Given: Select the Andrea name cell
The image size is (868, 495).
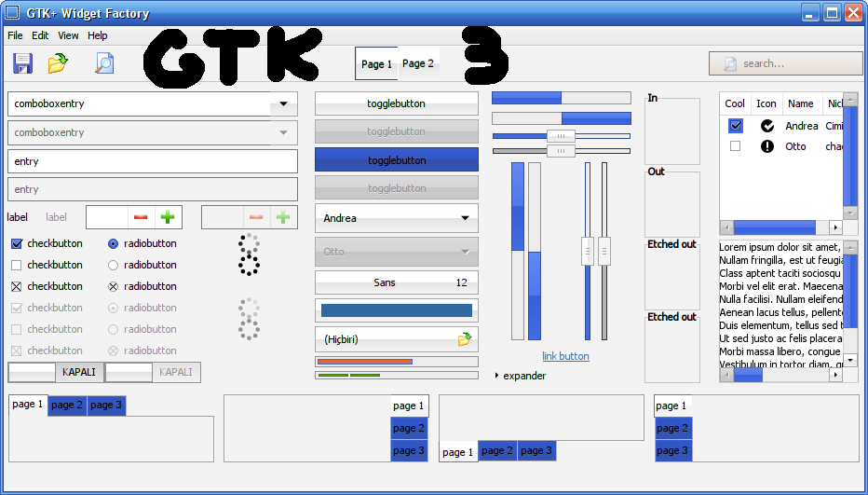Looking at the screenshot, I should (802, 126).
